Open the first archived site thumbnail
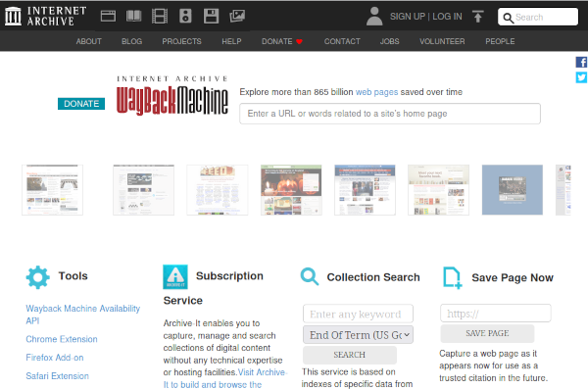The width and height of the screenshot is (588, 389). coord(53,190)
